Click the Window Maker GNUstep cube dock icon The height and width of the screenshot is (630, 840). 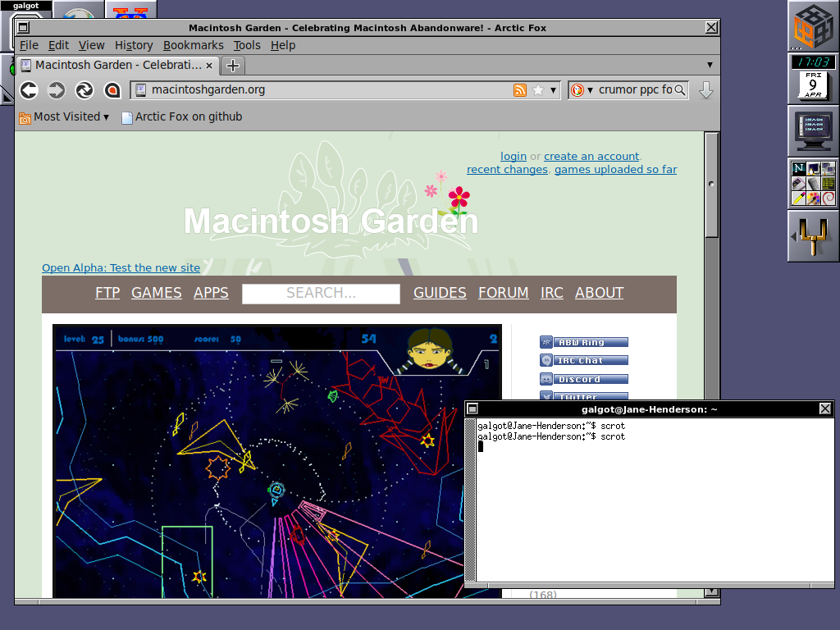(x=813, y=26)
